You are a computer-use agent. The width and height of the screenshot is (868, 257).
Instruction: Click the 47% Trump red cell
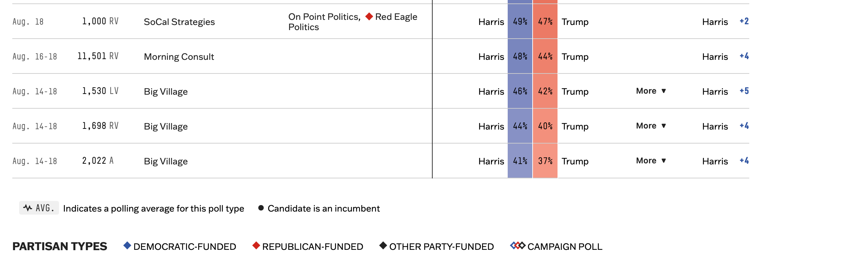(x=545, y=22)
